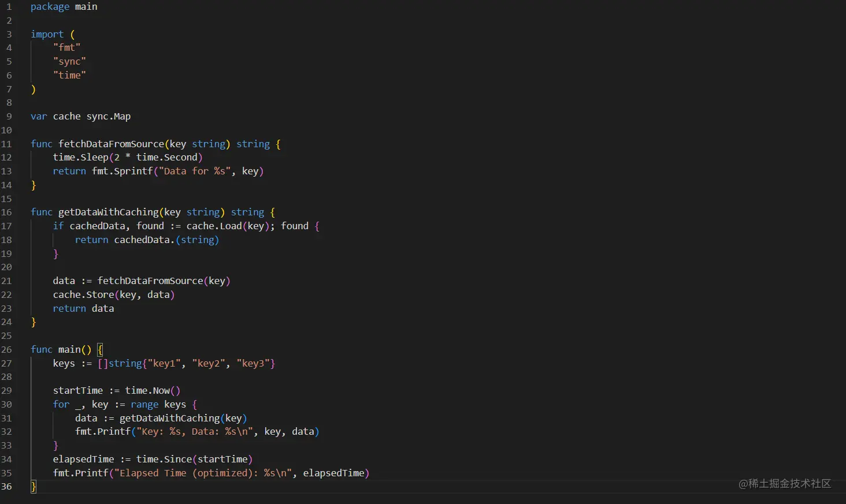Click the 'import' keyword on line 3
846x504 pixels.
coord(47,34)
